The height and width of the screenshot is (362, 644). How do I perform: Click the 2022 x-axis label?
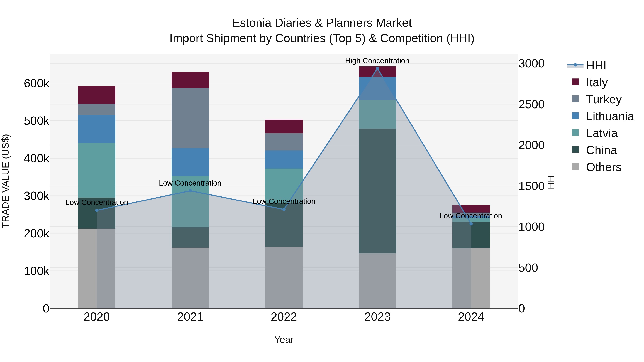point(284,317)
